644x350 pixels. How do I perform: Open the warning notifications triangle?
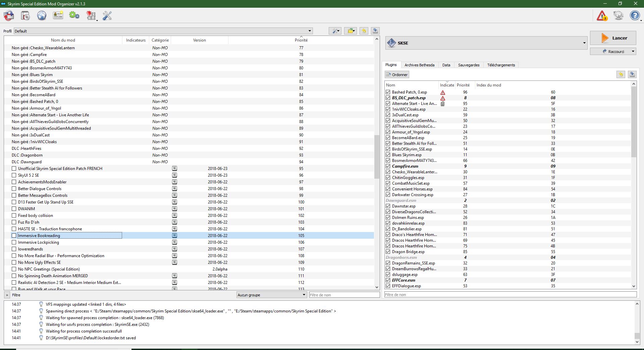tap(602, 15)
